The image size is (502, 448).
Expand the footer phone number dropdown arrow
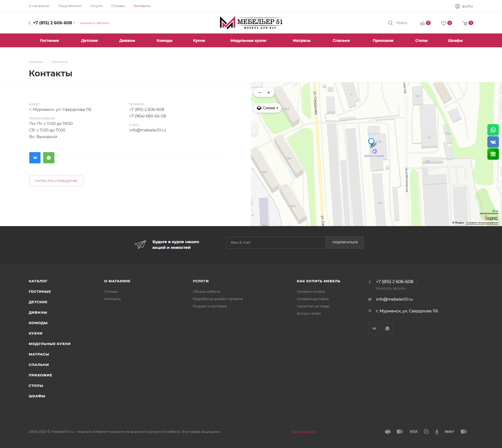[x=416, y=282]
